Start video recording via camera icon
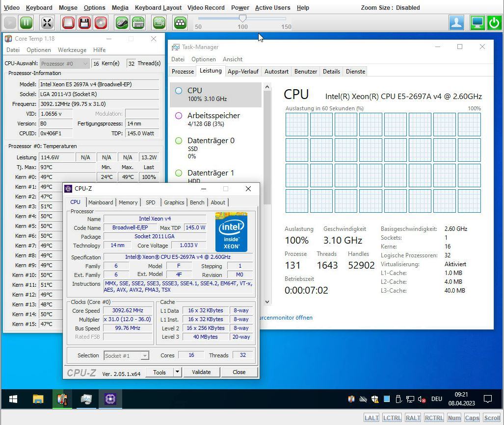Viewport: 504px width, 425px height. coord(159,23)
